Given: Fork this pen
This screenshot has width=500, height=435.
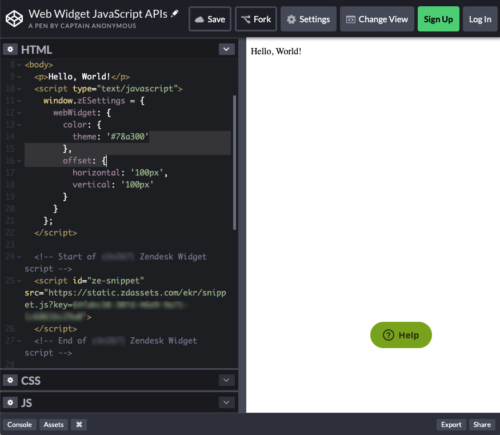Looking at the screenshot, I should pos(256,19).
